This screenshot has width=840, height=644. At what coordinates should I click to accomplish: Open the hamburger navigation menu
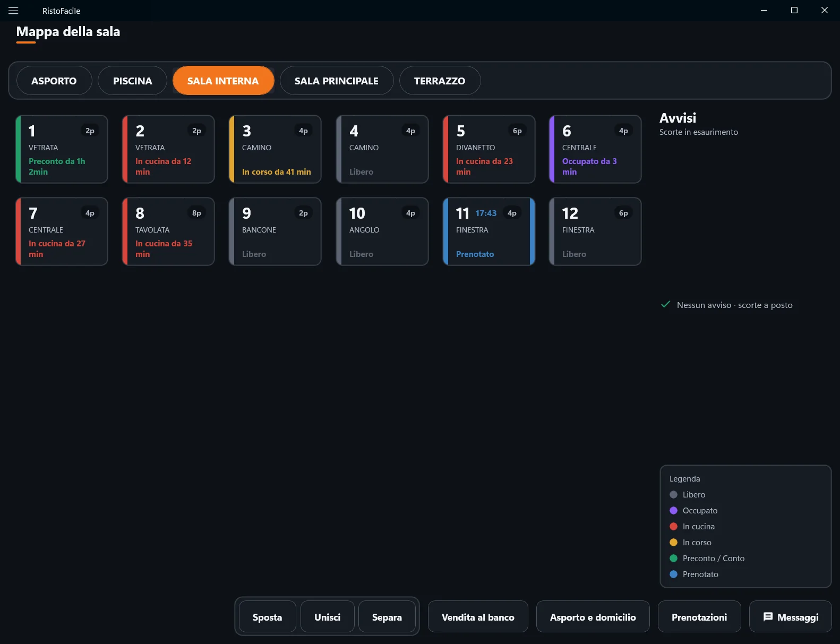[13, 11]
